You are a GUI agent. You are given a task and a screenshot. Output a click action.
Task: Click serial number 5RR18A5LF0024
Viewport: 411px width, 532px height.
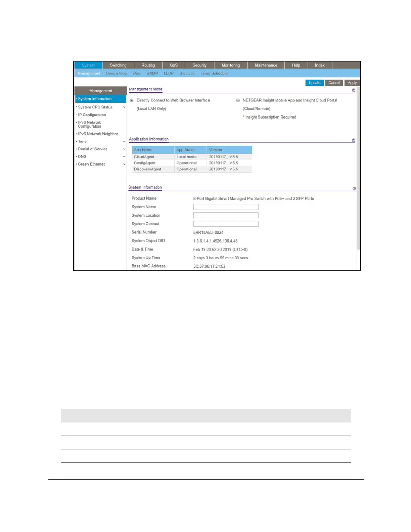click(x=208, y=232)
